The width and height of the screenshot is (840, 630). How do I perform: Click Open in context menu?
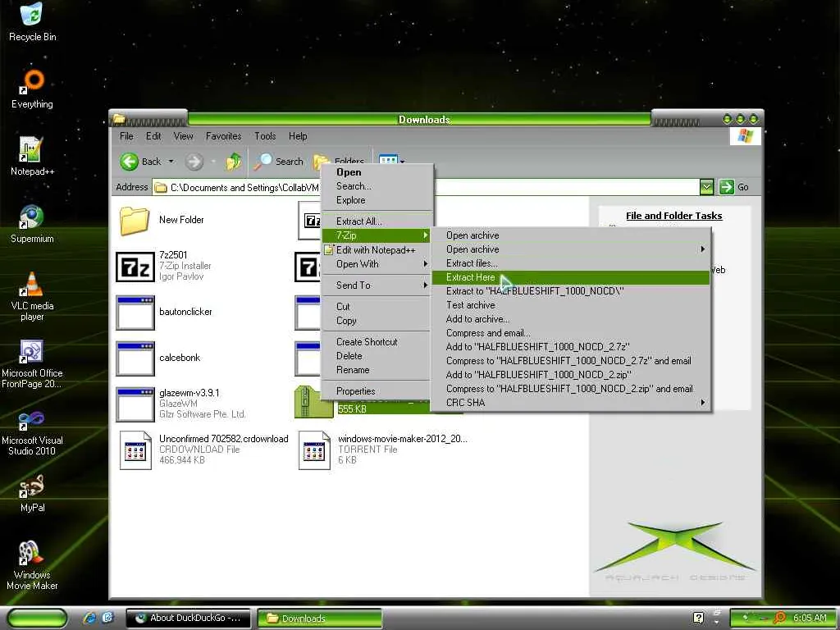[x=377, y=172]
